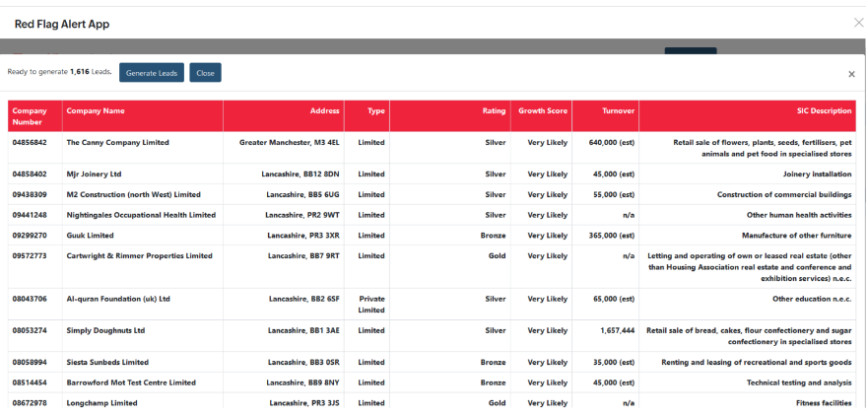Select company number 08672978
868x417 pixels.
[30, 402]
